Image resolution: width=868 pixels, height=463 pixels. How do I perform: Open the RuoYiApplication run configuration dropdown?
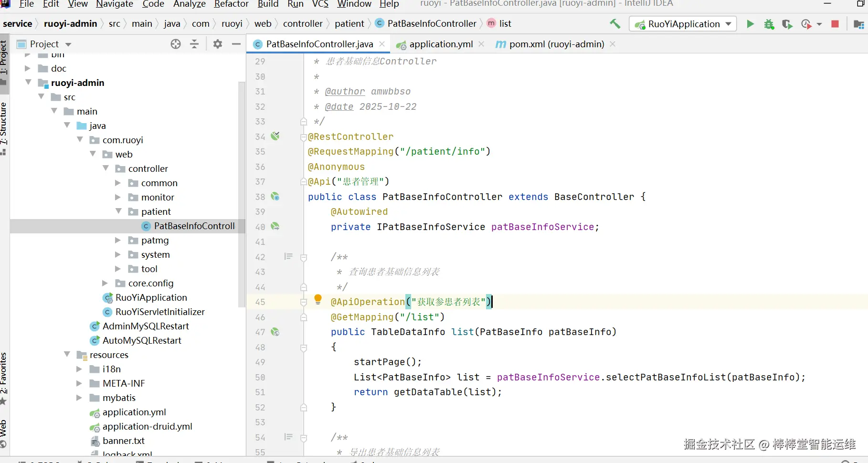683,24
